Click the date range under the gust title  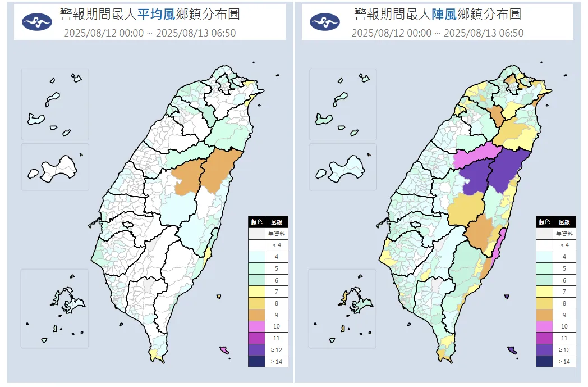pyautogui.click(x=438, y=33)
